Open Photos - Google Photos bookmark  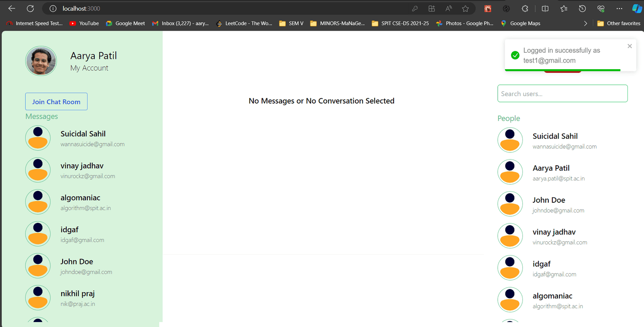(465, 23)
